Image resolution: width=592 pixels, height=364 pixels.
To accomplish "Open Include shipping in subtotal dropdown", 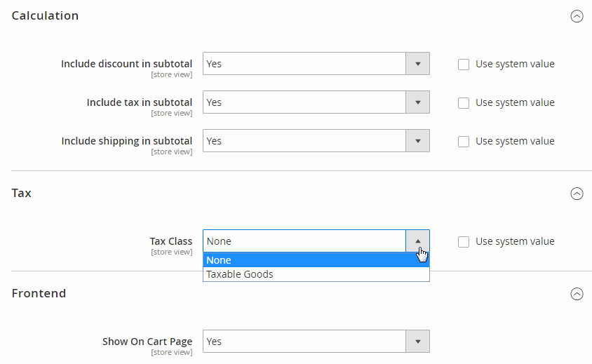I will 304,141.
